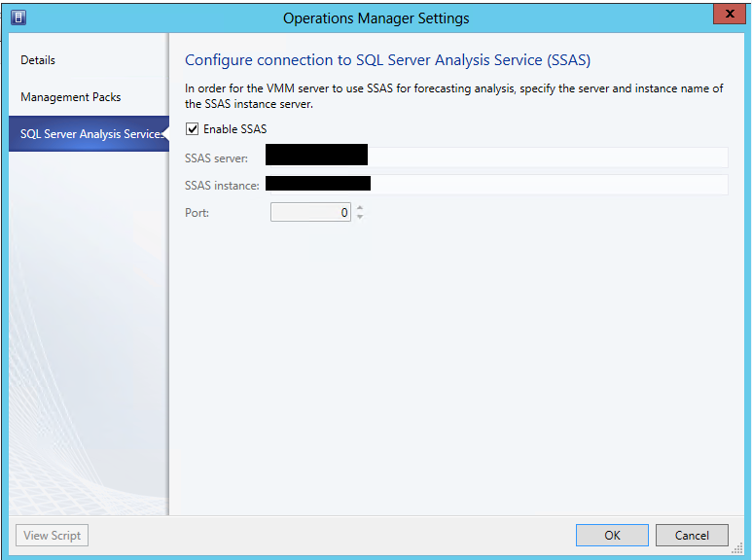Click the Enable SSAS label text
The height and width of the screenshot is (560, 752).
click(x=234, y=129)
